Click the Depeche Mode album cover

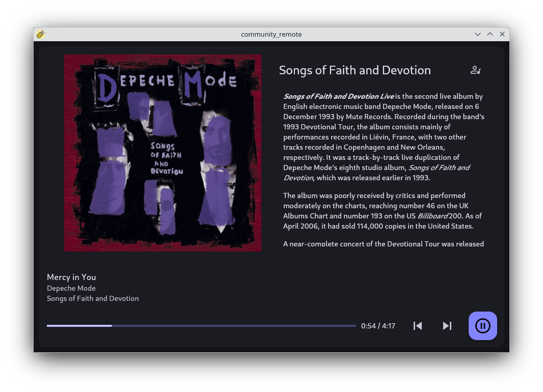[163, 153]
